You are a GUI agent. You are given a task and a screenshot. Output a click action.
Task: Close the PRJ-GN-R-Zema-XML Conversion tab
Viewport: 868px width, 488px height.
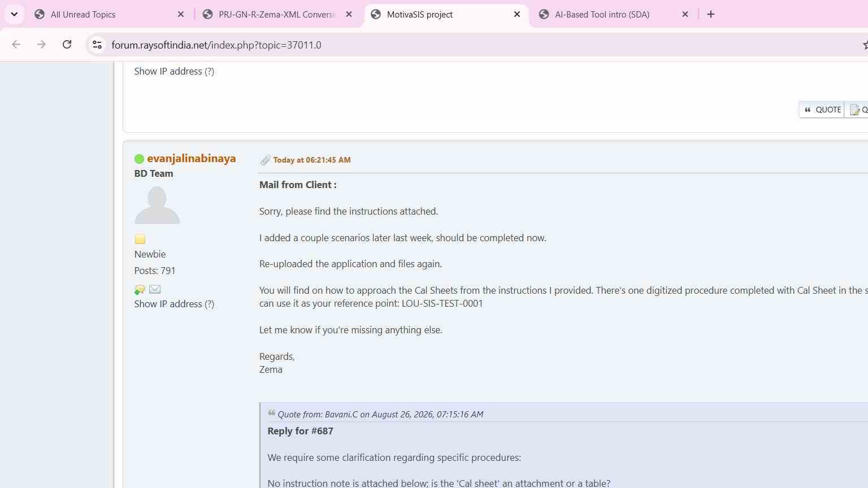[349, 14]
